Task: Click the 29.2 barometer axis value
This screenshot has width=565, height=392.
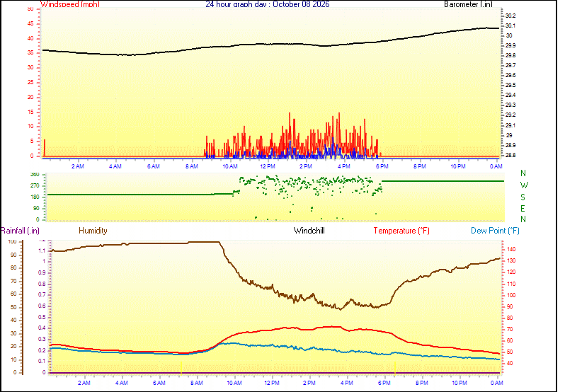Action: tap(510, 115)
